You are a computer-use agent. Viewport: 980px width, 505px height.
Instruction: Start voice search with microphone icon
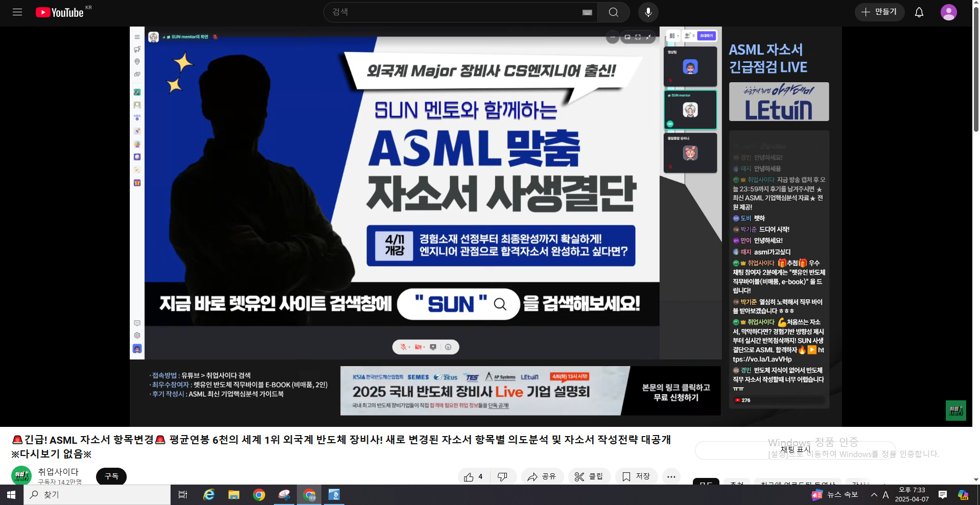[x=648, y=12]
